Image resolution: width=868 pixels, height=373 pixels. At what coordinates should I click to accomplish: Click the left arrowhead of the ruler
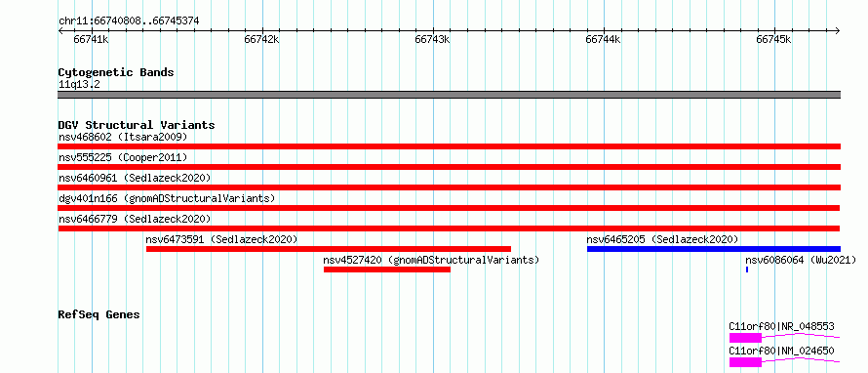coord(60,31)
